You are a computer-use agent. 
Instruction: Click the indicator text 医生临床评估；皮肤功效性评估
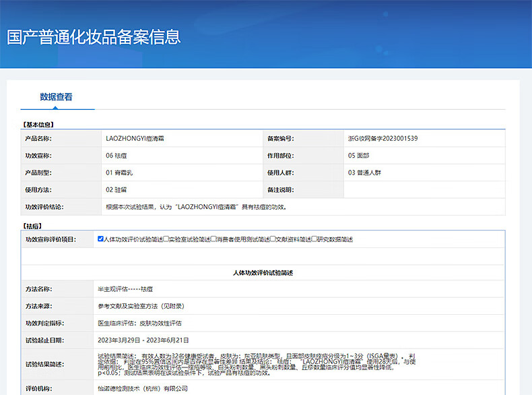(139, 323)
